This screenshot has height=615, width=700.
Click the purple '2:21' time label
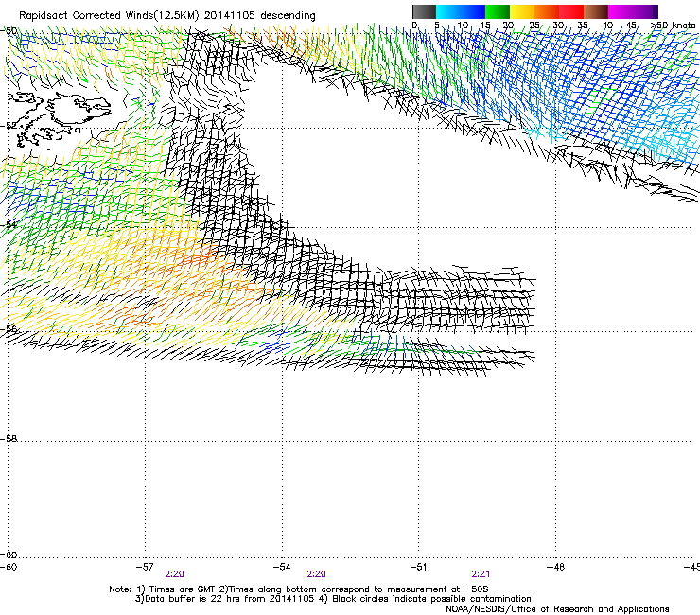(x=481, y=574)
